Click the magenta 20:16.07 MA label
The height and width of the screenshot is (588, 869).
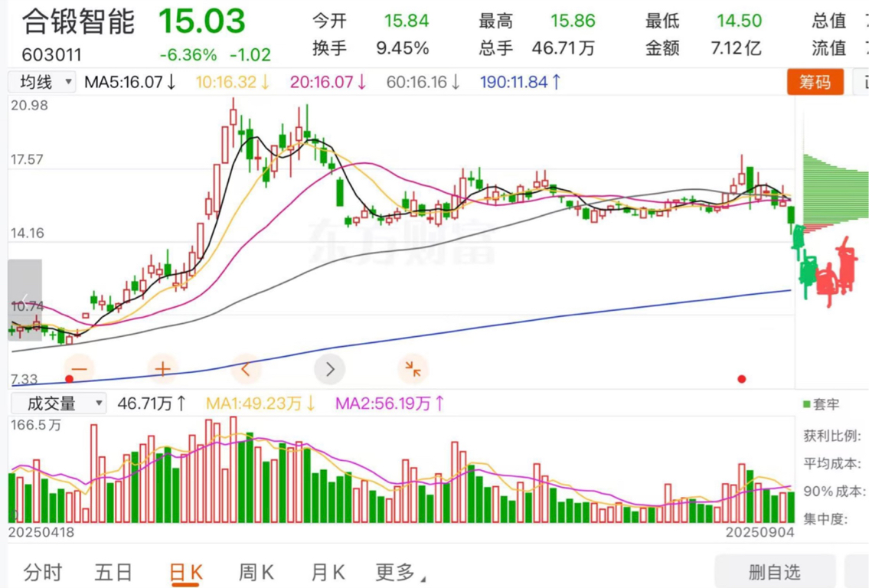coord(328,82)
